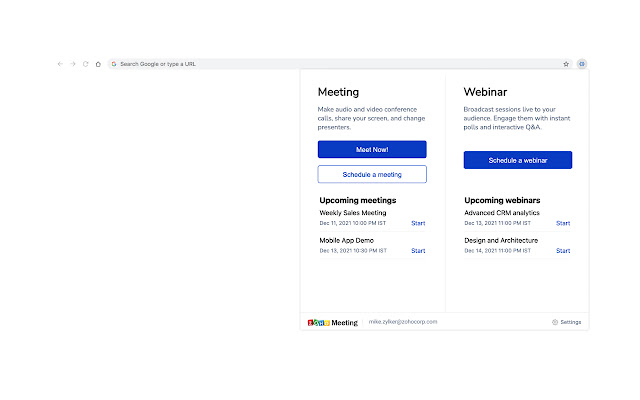Select the Mobile App Demo title
The width and height of the screenshot is (640, 400).
point(347,241)
